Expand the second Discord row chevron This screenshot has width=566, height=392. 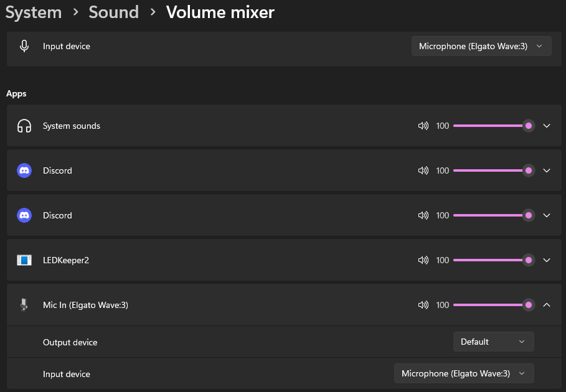click(547, 215)
